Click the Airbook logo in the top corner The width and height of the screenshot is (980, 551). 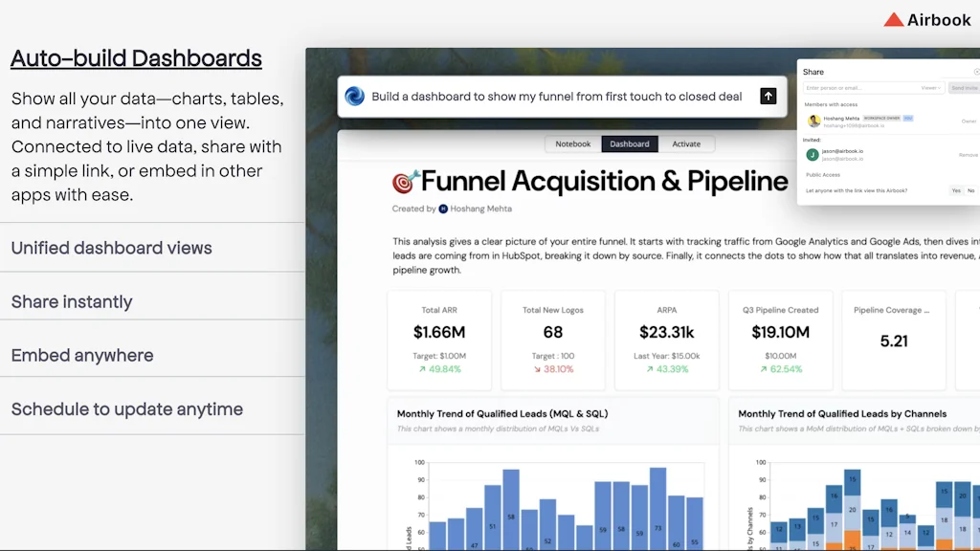tap(927, 19)
